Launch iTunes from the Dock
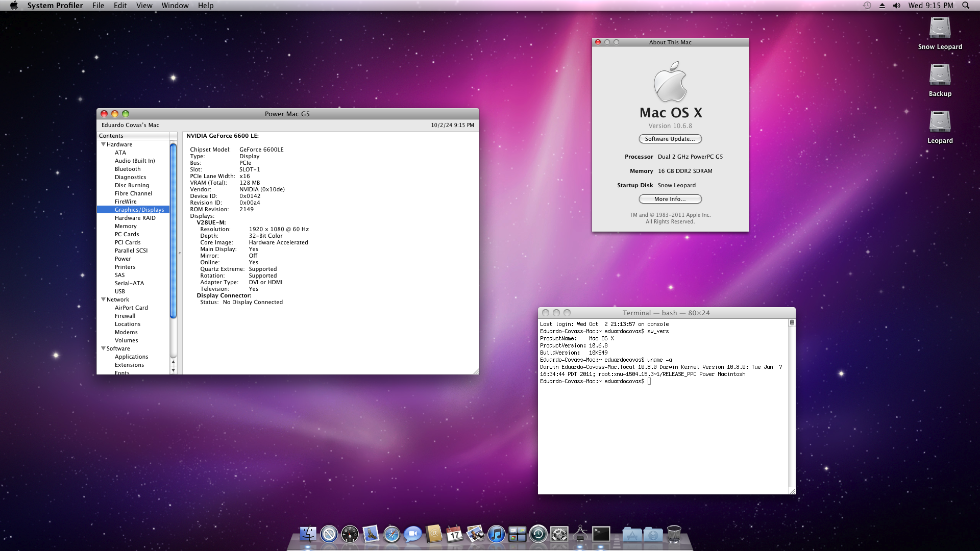The width and height of the screenshot is (980, 551). click(496, 534)
